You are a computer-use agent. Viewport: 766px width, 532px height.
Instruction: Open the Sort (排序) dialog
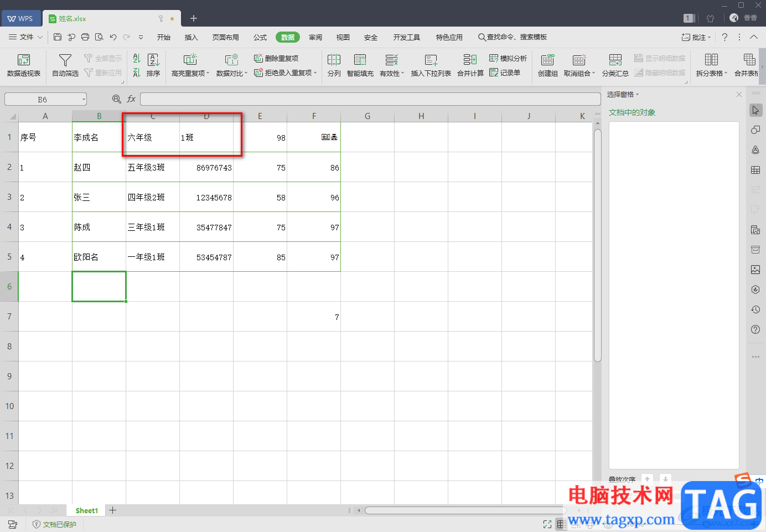[x=153, y=65]
